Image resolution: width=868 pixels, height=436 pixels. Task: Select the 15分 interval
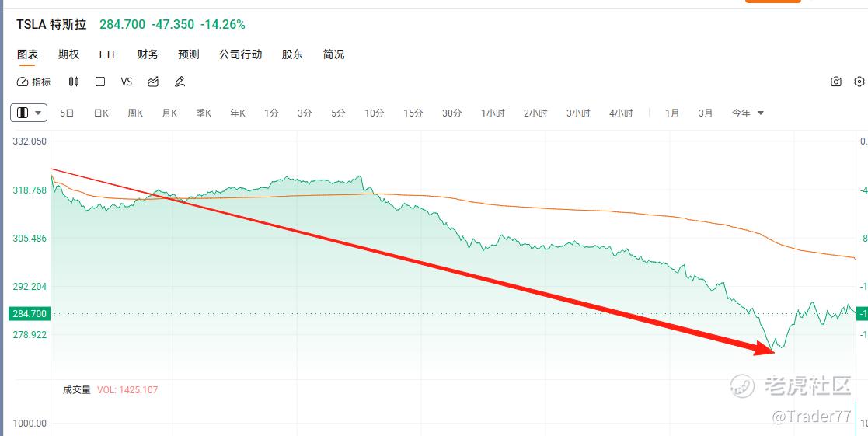click(413, 113)
